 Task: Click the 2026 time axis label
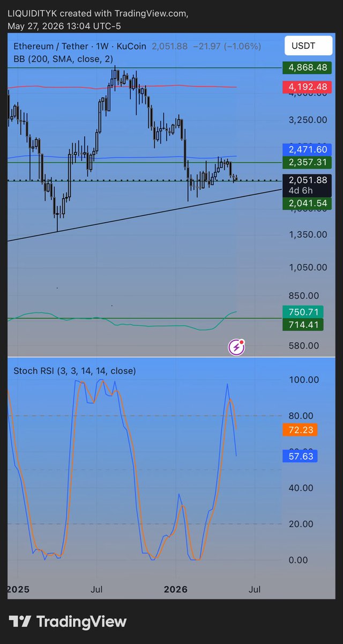(x=176, y=589)
